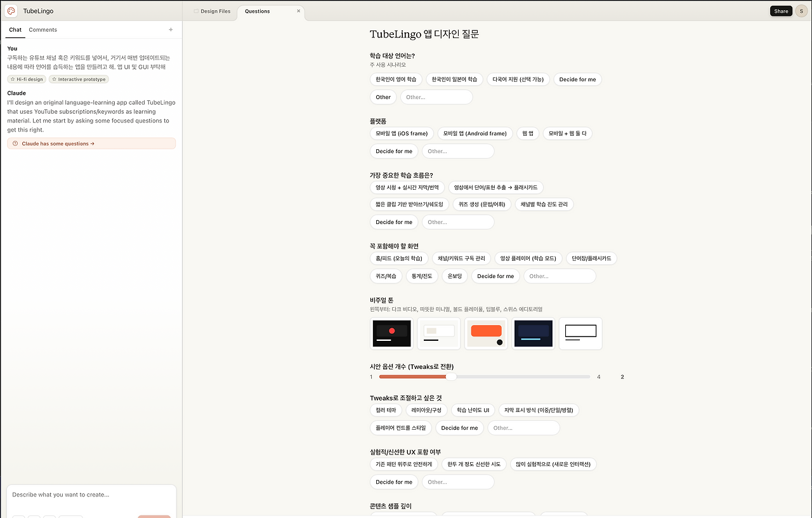This screenshot has width=812, height=518.
Task: Select 영상 플레이어 (학습 모드) screen chip
Action: click(528, 258)
